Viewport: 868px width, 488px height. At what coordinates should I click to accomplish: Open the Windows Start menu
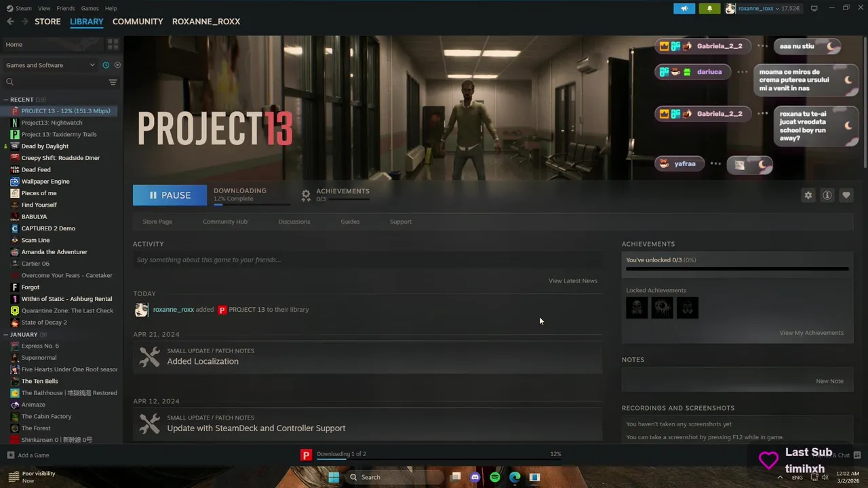point(334,477)
